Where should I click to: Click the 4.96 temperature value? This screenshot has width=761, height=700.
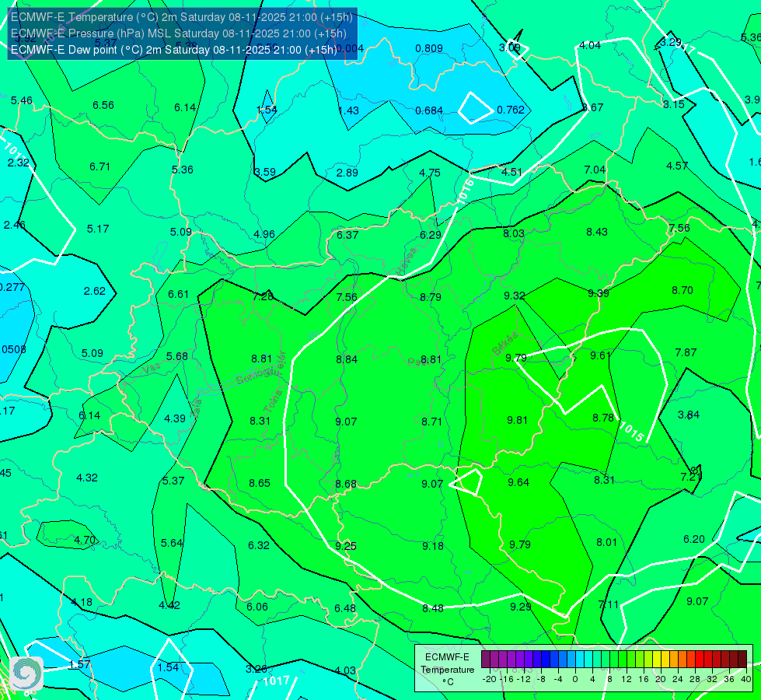tap(264, 235)
